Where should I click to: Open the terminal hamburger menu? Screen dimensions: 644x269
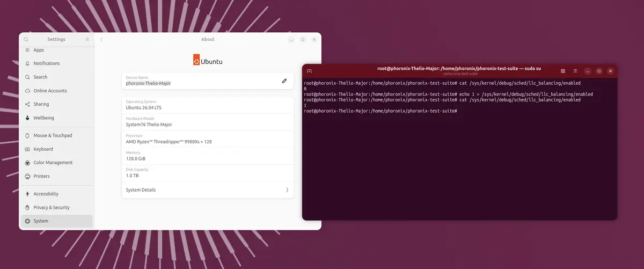point(575,71)
